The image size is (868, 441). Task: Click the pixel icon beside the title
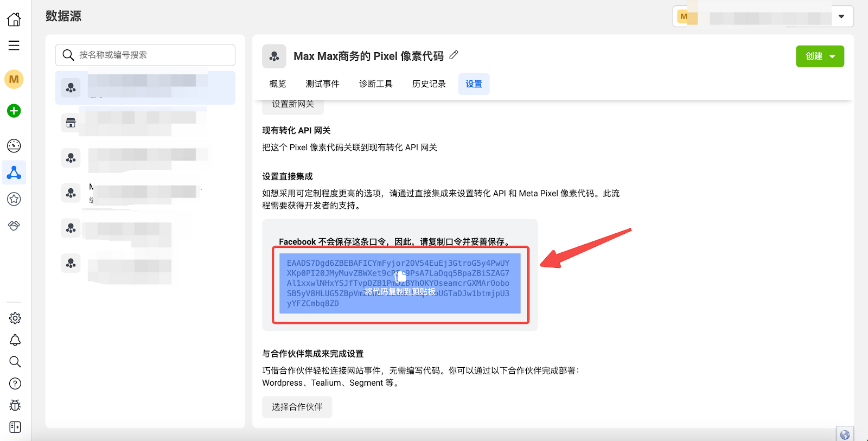coord(274,56)
